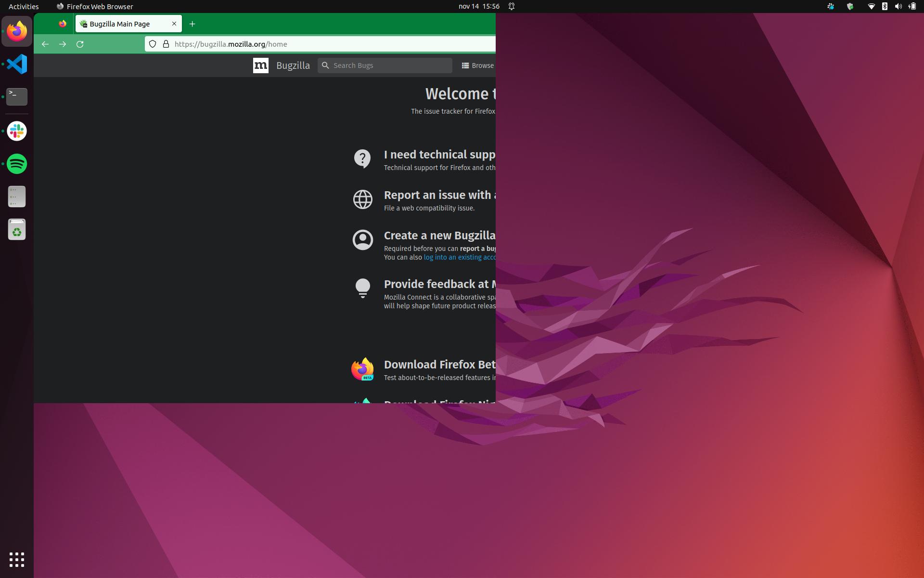924x578 pixels.
Task: Click the page reload button in the toolbar
Action: coord(80,44)
